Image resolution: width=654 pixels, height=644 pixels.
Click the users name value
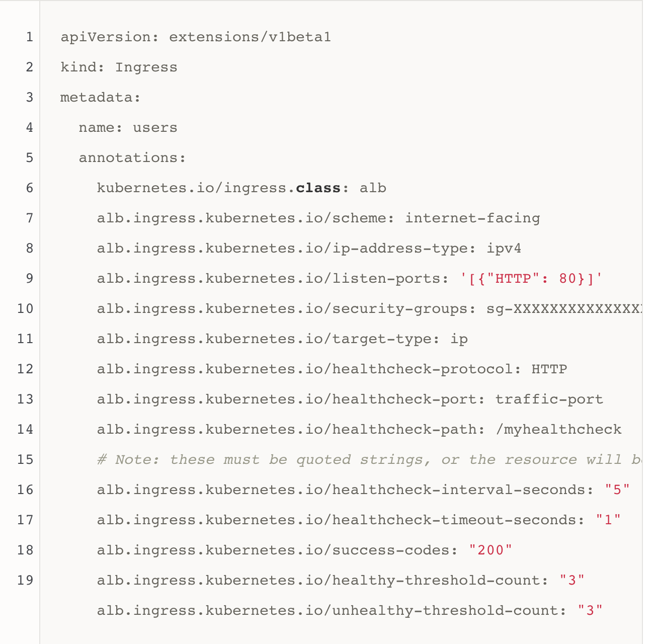155,128
